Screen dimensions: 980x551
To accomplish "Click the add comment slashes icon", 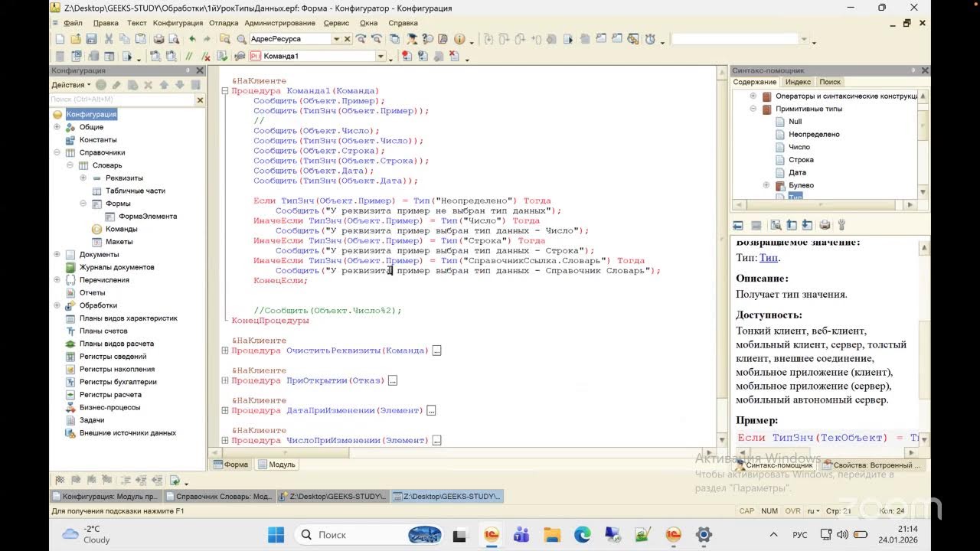I will [189, 56].
